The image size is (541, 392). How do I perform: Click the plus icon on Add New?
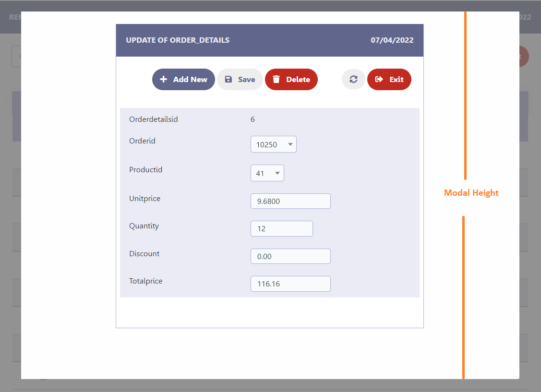[164, 80]
